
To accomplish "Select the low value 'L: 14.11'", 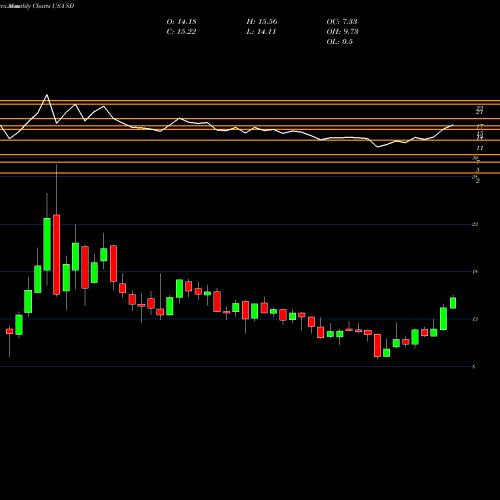I will (261, 32).
